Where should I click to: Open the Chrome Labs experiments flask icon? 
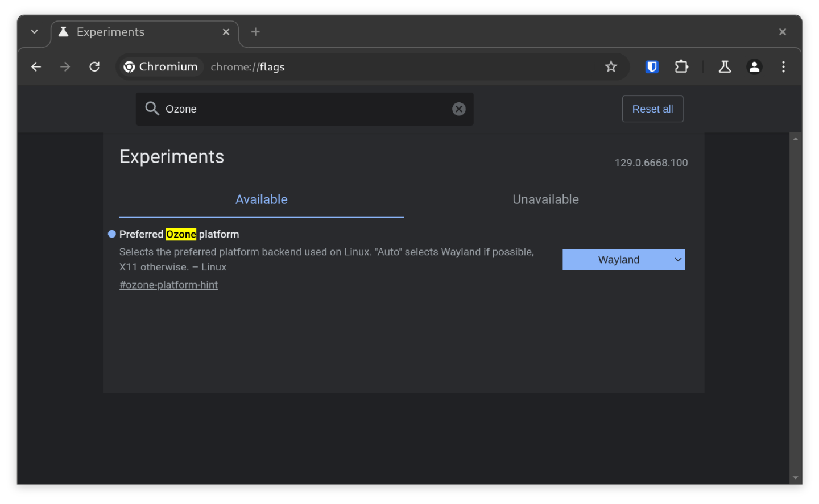tap(725, 67)
